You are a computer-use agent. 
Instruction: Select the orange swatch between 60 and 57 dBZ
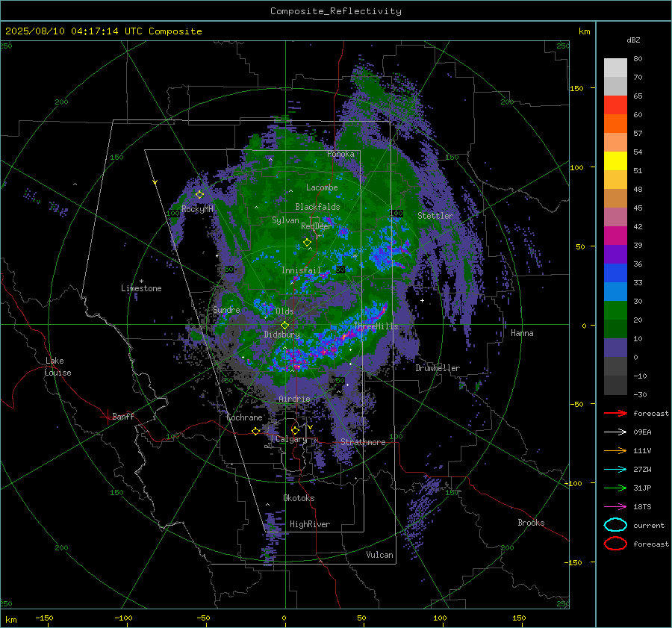pyautogui.click(x=615, y=124)
